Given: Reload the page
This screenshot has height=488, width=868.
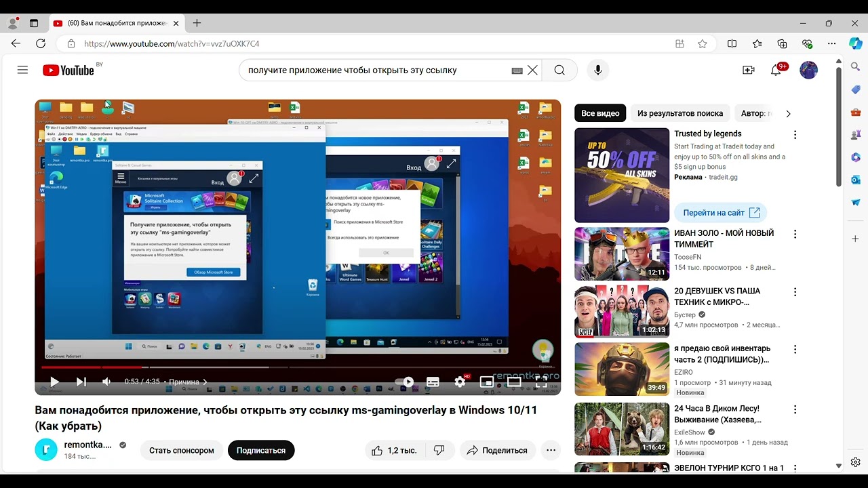Looking at the screenshot, I should (41, 43).
